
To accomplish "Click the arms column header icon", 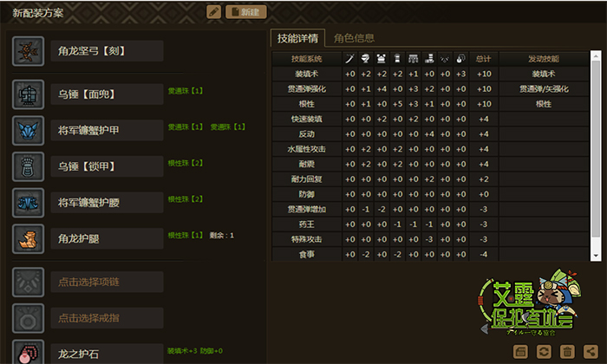I will [x=397, y=59].
